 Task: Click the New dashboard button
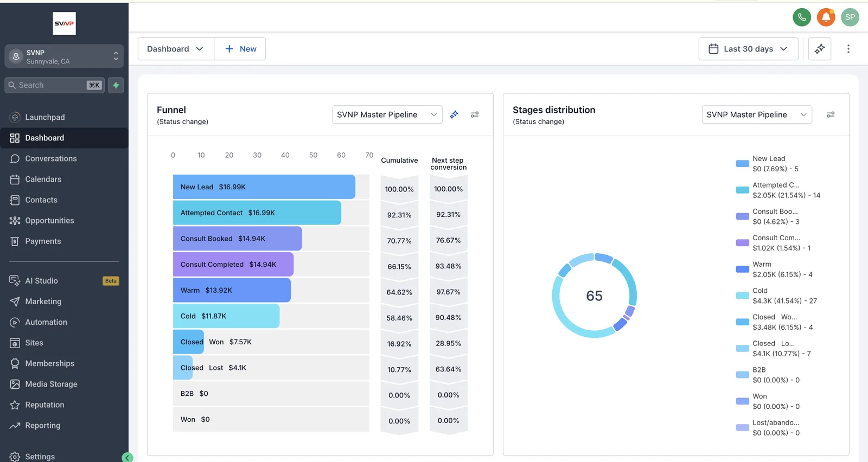coord(240,49)
